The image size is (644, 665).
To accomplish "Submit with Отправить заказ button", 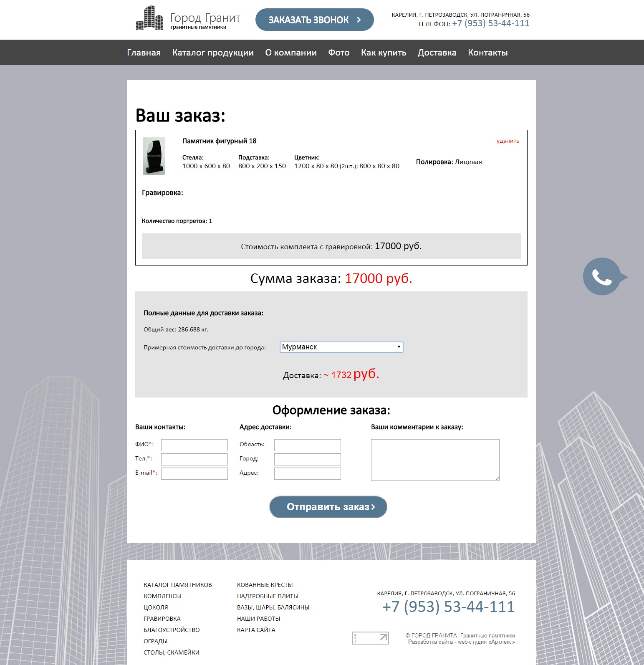I will pos(328,507).
